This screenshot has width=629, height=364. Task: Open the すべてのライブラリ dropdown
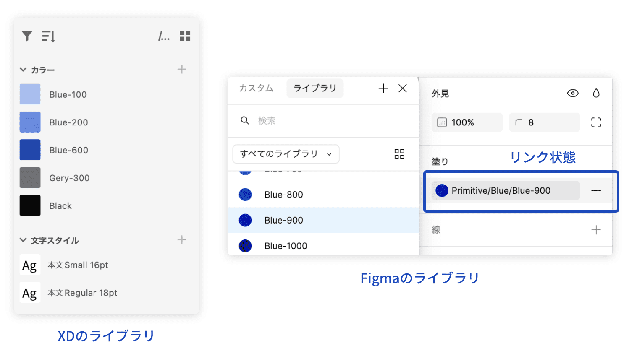[286, 154]
